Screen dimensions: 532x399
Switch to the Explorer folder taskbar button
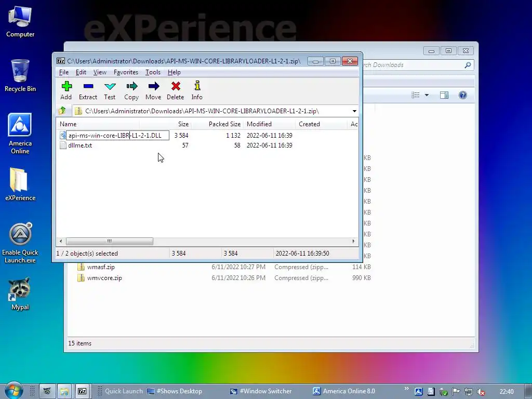64,391
